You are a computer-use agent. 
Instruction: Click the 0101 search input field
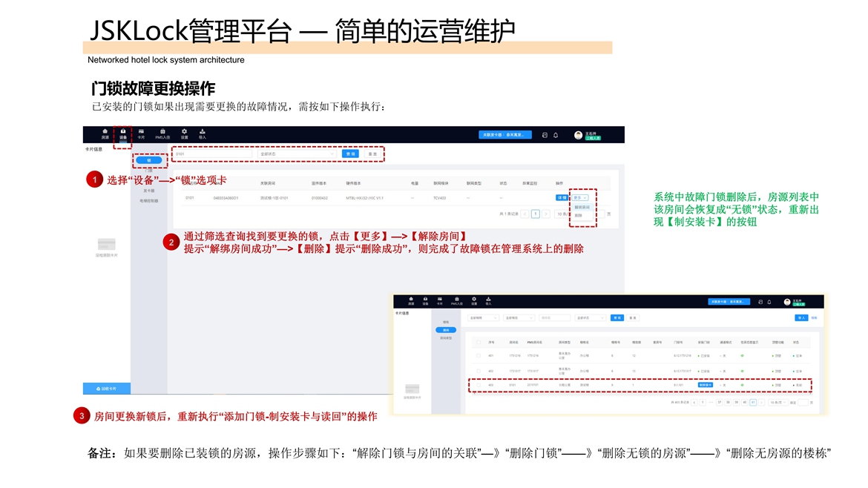tap(211, 154)
